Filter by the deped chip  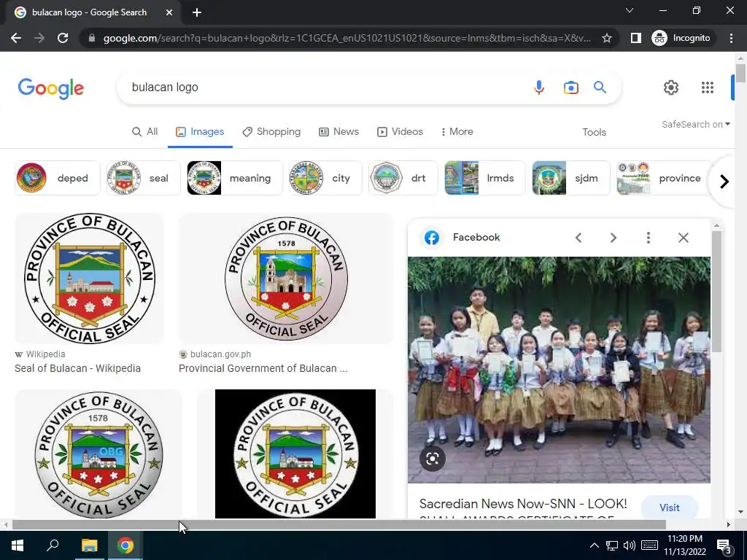(57, 178)
